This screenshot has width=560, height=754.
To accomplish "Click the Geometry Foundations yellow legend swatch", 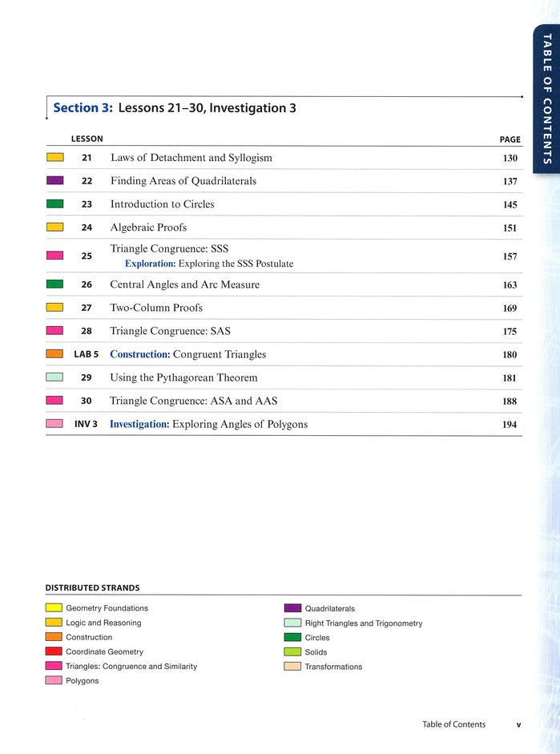I will click(x=54, y=608).
